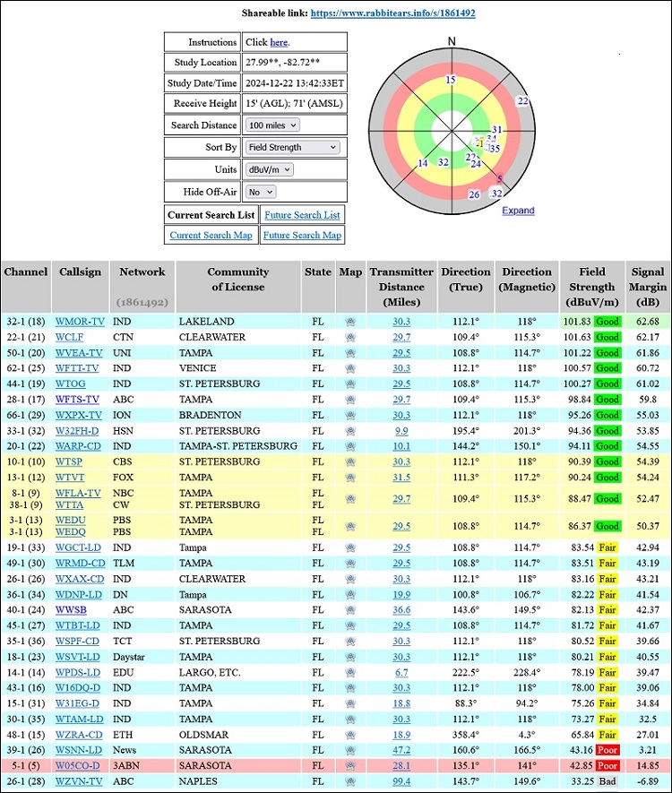This screenshot has width=672, height=793.
Task: Open the map icon for WZVN-TV
Action: click(x=349, y=781)
